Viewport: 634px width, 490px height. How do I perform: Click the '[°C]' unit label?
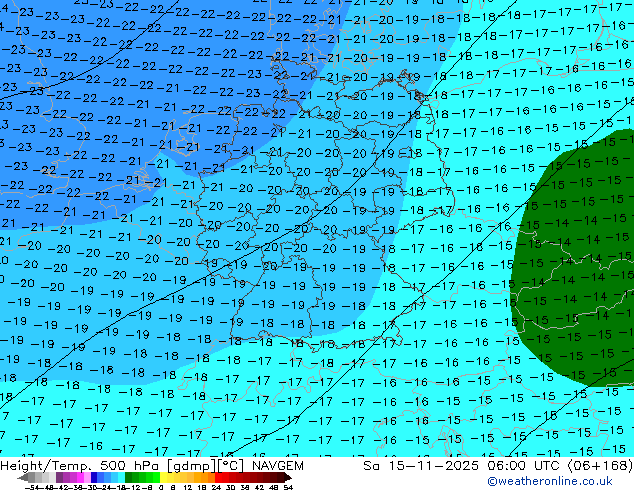pyautogui.click(x=232, y=466)
